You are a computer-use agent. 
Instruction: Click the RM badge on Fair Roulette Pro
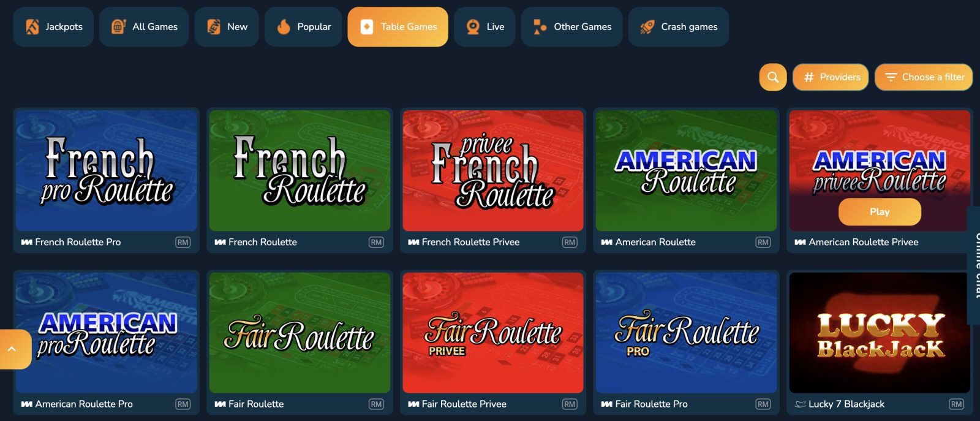(x=763, y=404)
